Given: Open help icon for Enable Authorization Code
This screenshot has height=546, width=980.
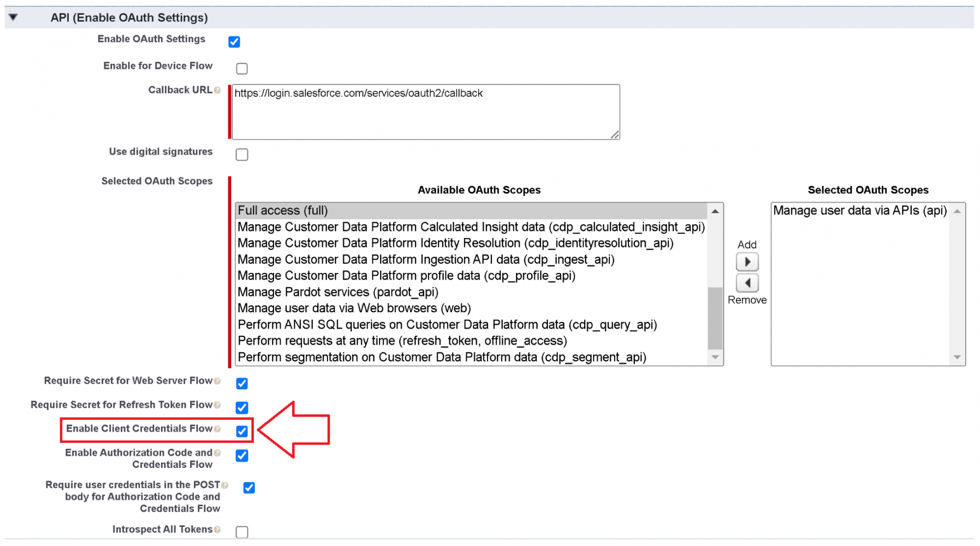Looking at the screenshot, I should (217, 453).
